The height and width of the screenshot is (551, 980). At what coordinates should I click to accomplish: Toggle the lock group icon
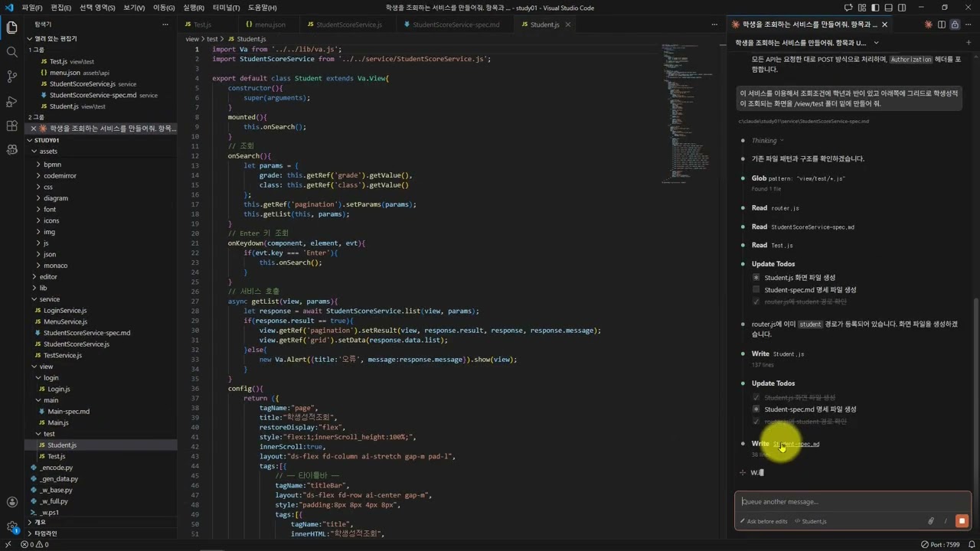pos(955,24)
